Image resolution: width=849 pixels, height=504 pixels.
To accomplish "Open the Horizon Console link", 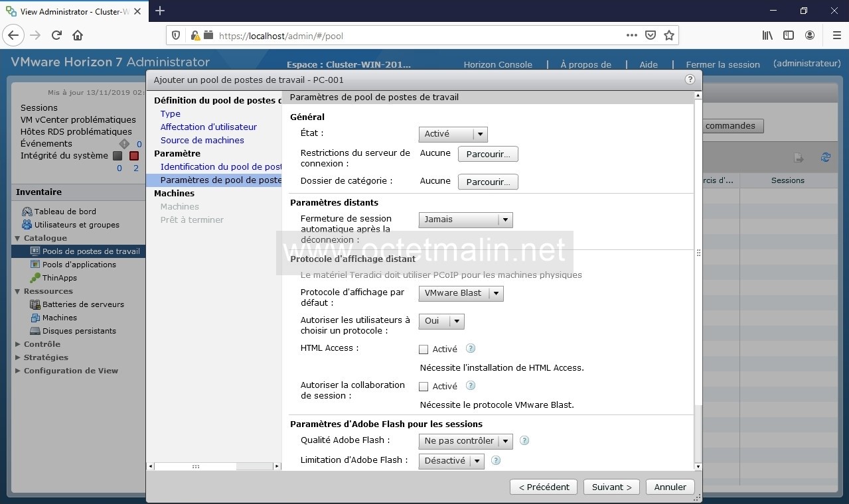I will [498, 64].
